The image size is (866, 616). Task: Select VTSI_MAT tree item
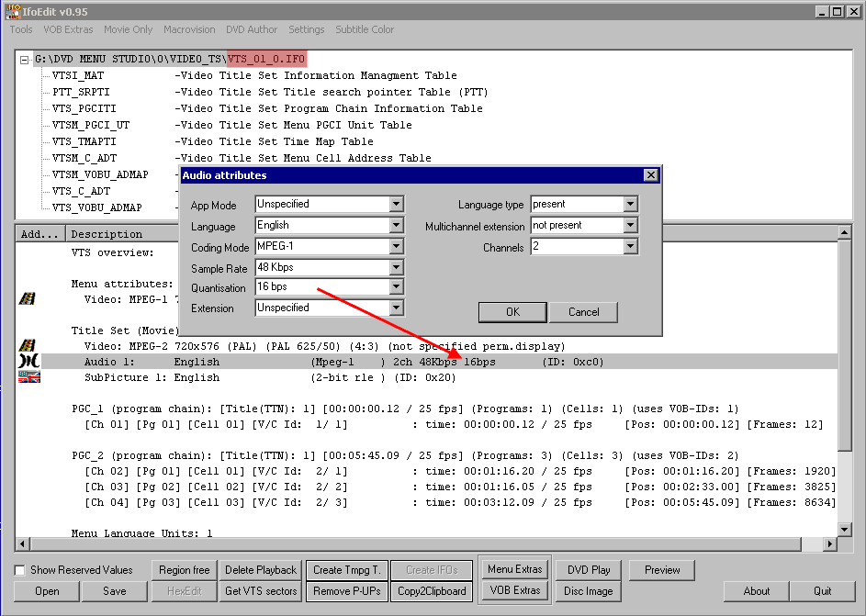tap(78, 75)
